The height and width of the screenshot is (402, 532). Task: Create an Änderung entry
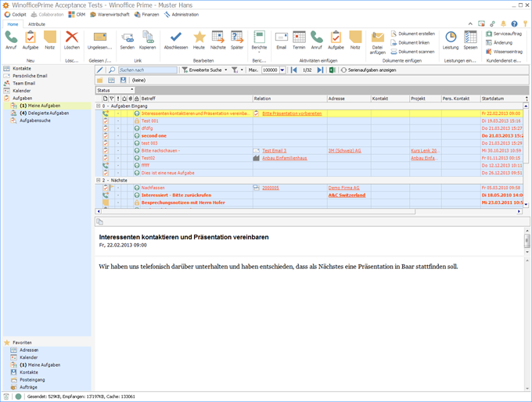pos(499,43)
